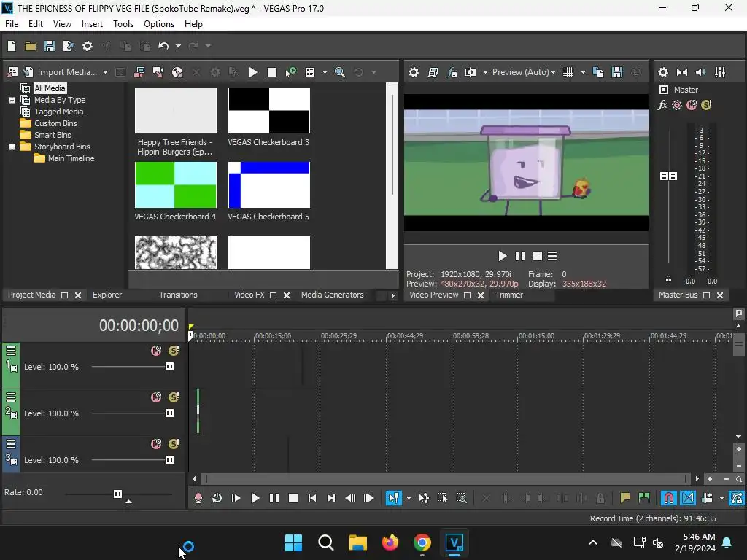Viewport: 747px width, 560px height.
Task: Expand Media By Type tree node
Action: [12, 100]
